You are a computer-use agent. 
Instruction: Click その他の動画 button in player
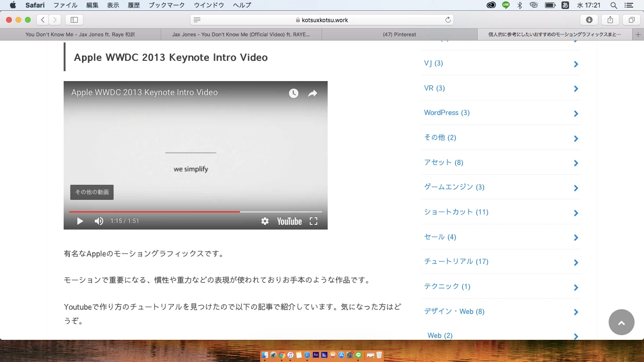pos(92,192)
